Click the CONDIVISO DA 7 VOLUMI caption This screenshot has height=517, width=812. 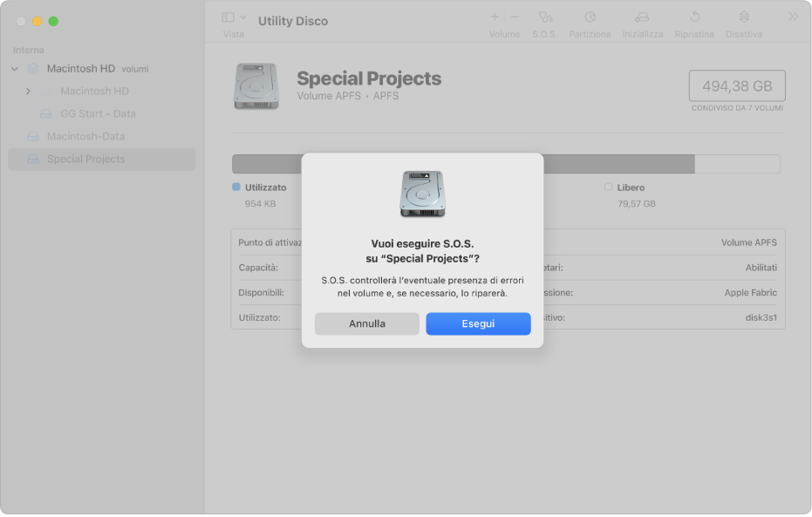(x=737, y=108)
